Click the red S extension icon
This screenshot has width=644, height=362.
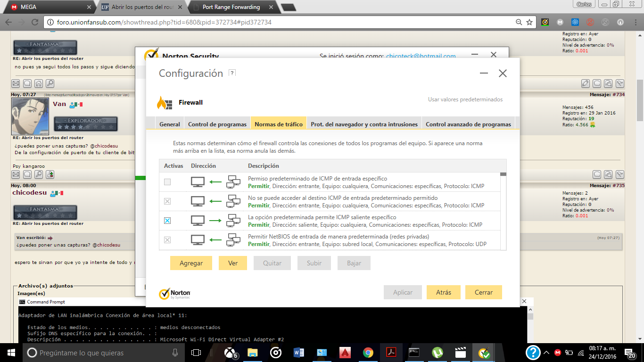coord(590,22)
